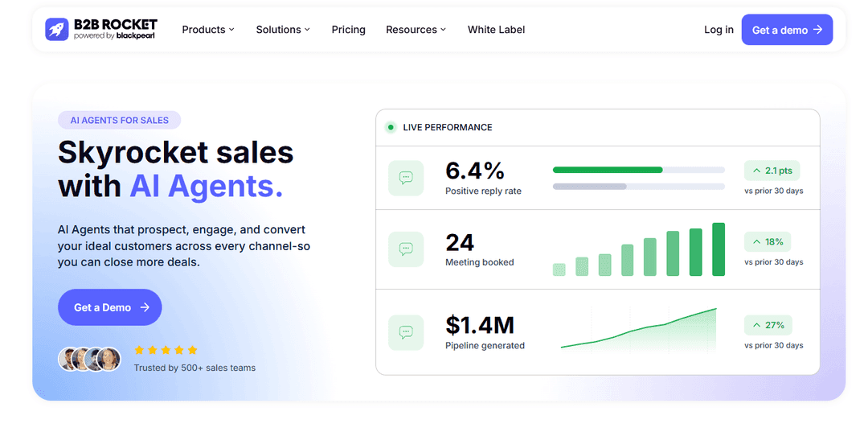Image resolution: width=868 pixels, height=432 pixels.
Task: Open the White Label page
Action: coord(496,30)
